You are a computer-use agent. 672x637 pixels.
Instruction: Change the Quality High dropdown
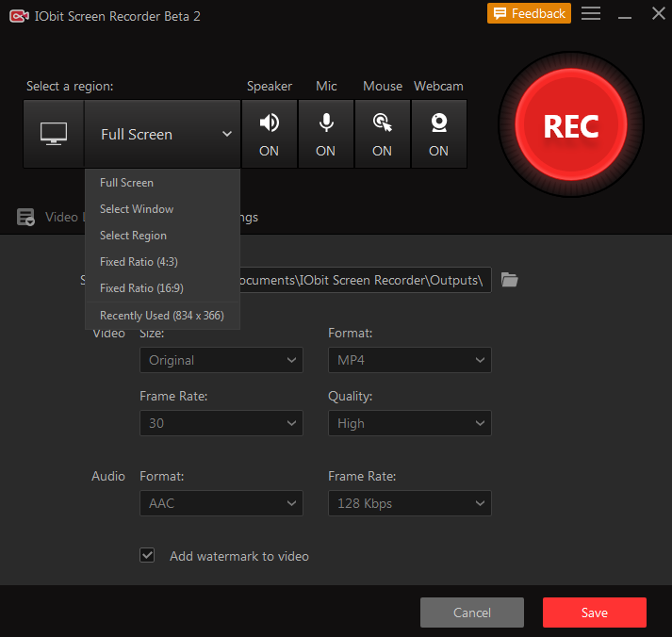tap(410, 423)
